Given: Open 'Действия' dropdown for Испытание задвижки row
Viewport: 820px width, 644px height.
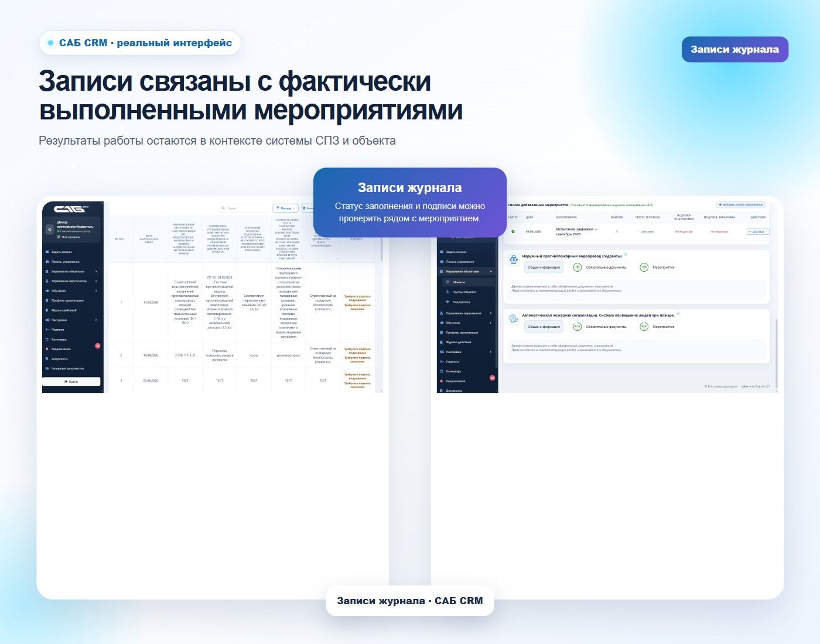Looking at the screenshot, I should point(758,232).
